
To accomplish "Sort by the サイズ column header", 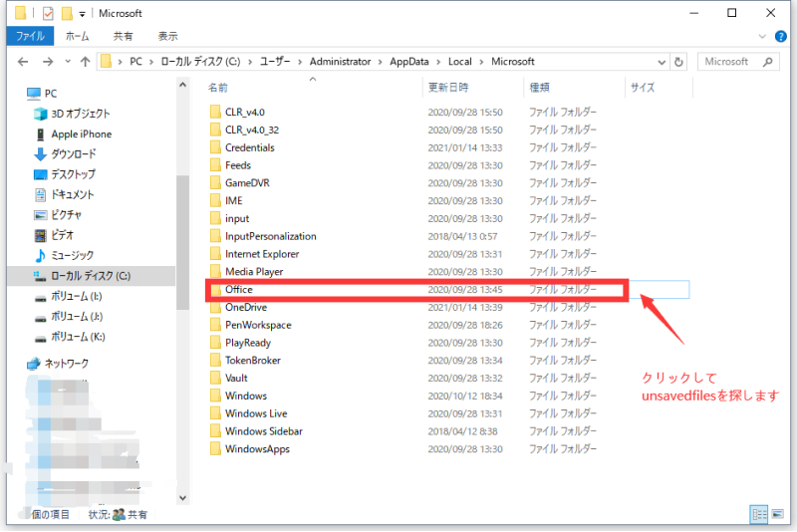I will coord(643,88).
